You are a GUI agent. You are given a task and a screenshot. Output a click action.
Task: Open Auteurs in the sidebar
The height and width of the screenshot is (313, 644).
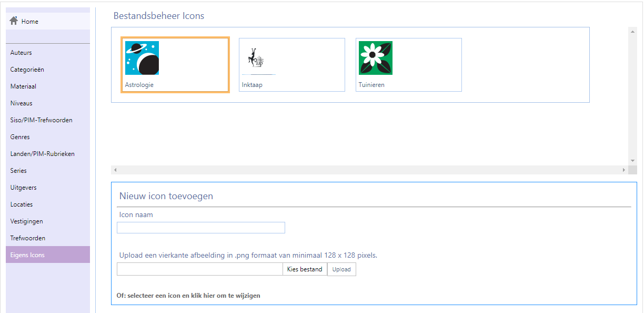coord(21,53)
